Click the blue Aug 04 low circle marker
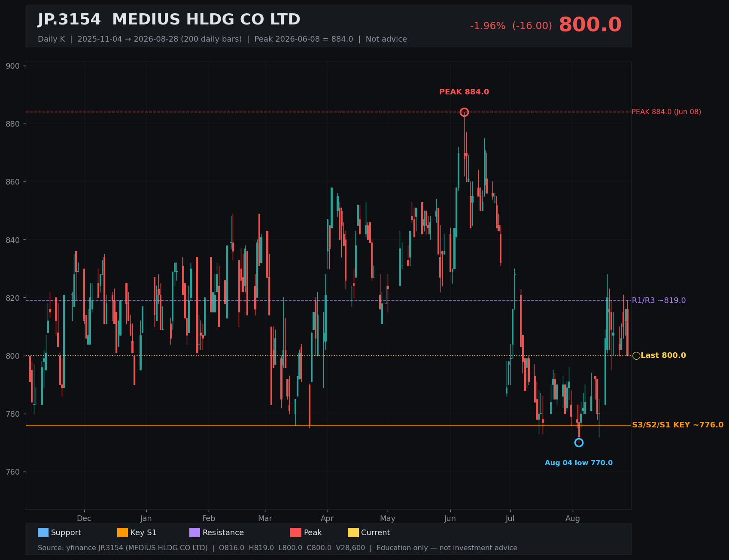The width and height of the screenshot is (729, 560). 579,442
